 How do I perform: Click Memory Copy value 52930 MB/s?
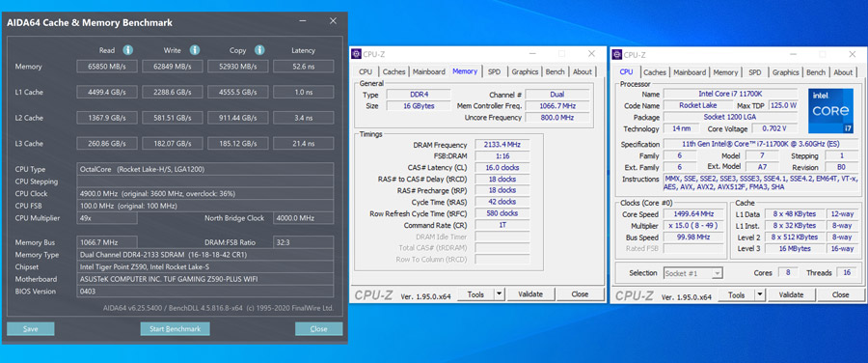238,67
